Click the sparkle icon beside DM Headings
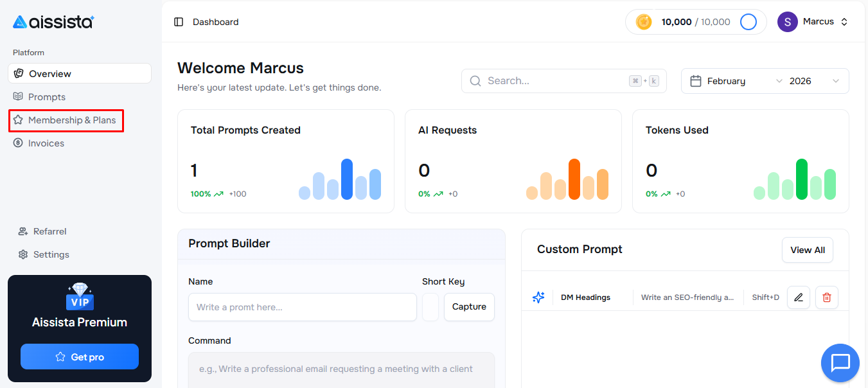 (538, 297)
